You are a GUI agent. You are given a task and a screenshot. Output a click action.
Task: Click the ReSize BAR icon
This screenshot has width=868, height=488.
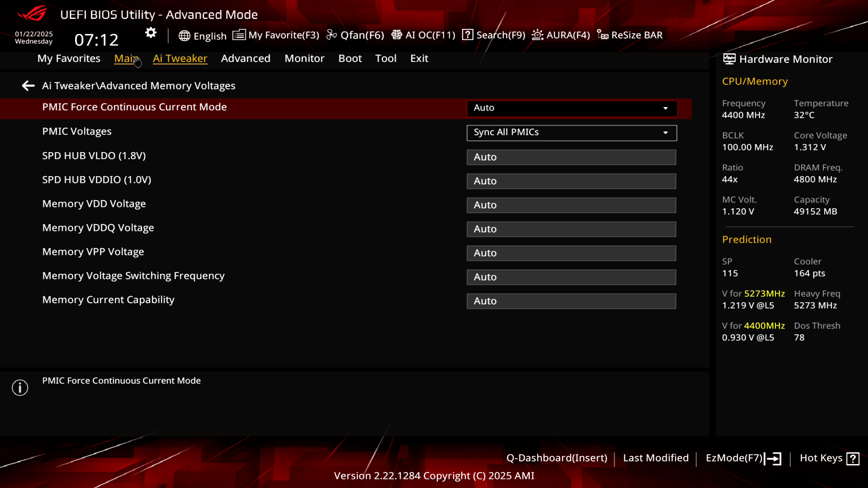[x=602, y=35]
